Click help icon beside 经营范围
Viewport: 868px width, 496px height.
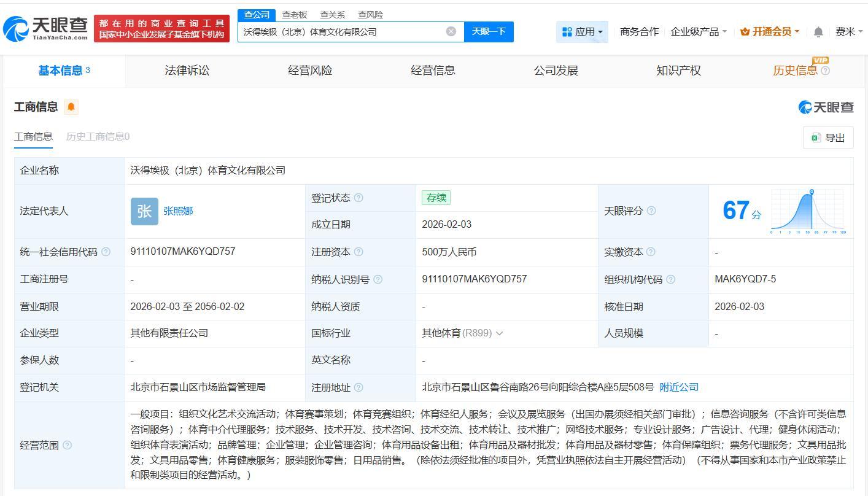point(67,445)
